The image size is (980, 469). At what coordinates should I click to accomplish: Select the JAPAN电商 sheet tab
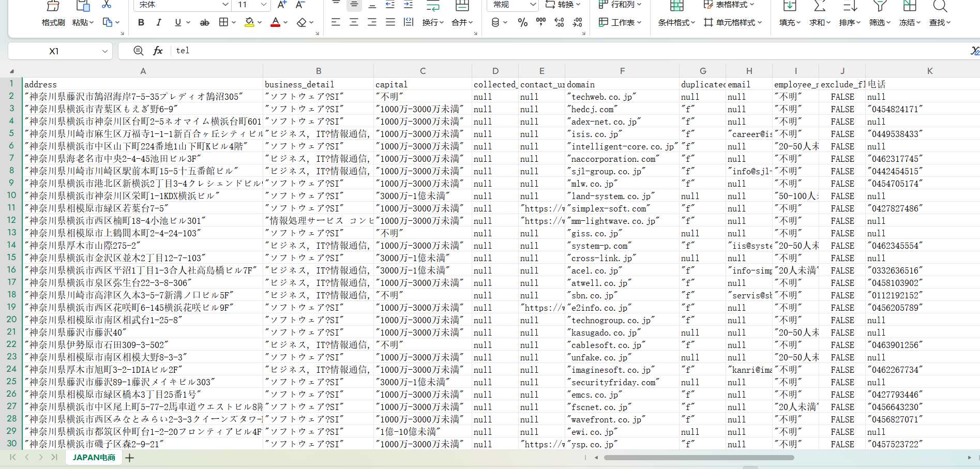point(94,458)
